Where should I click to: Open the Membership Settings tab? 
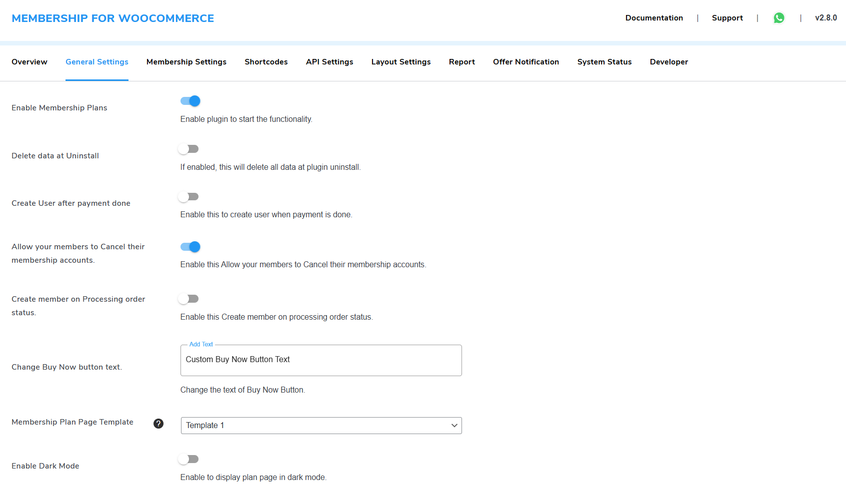(x=186, y=62)
